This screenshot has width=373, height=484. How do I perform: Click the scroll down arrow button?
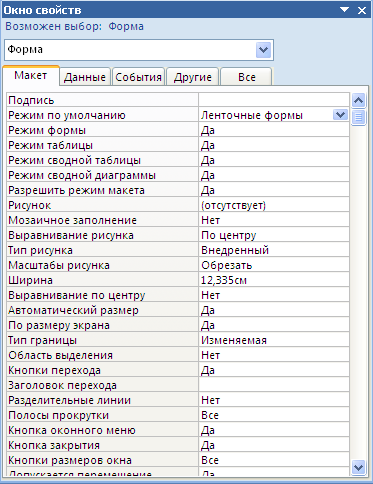(358, 467)
